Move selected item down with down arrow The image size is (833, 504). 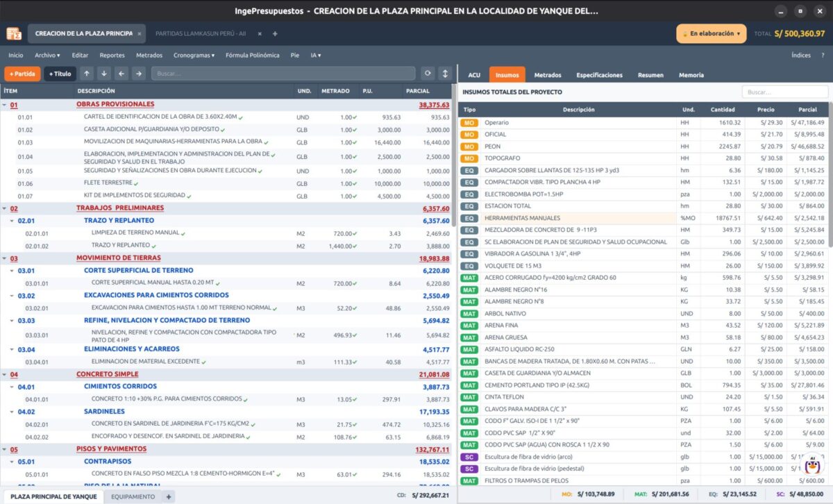pos(104,74)
